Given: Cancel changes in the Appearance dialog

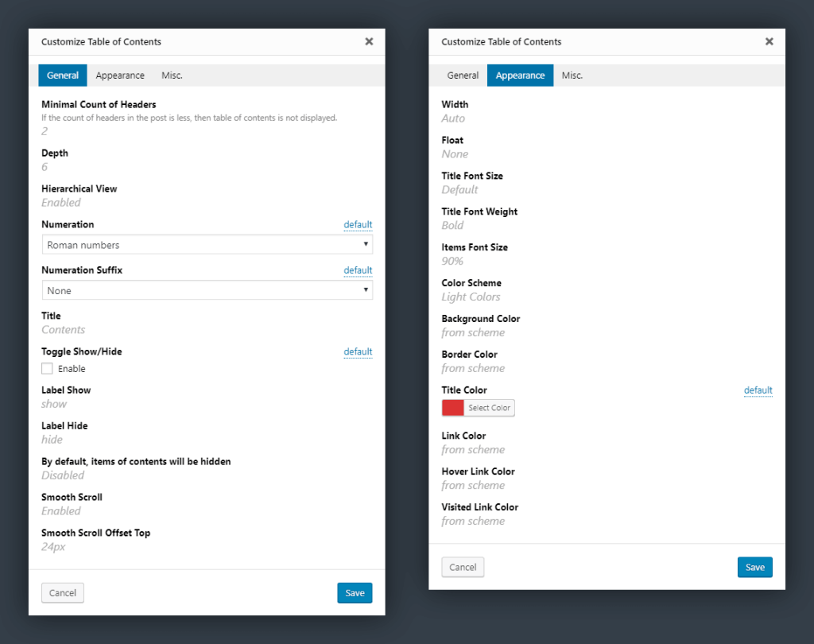Looking at the screenshot, I should [x=463, y=567].
